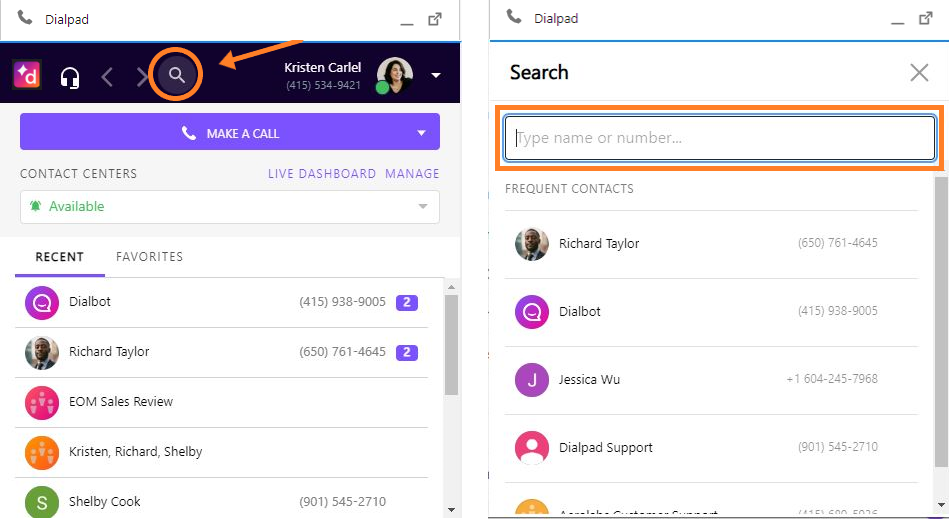Click the EOM Sales Review group icon

coord(42,403)
